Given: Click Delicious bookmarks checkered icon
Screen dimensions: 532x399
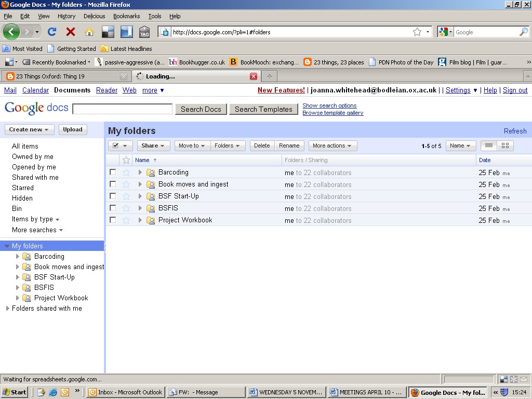Looking at the screenshot, I should tap(108, 32).
